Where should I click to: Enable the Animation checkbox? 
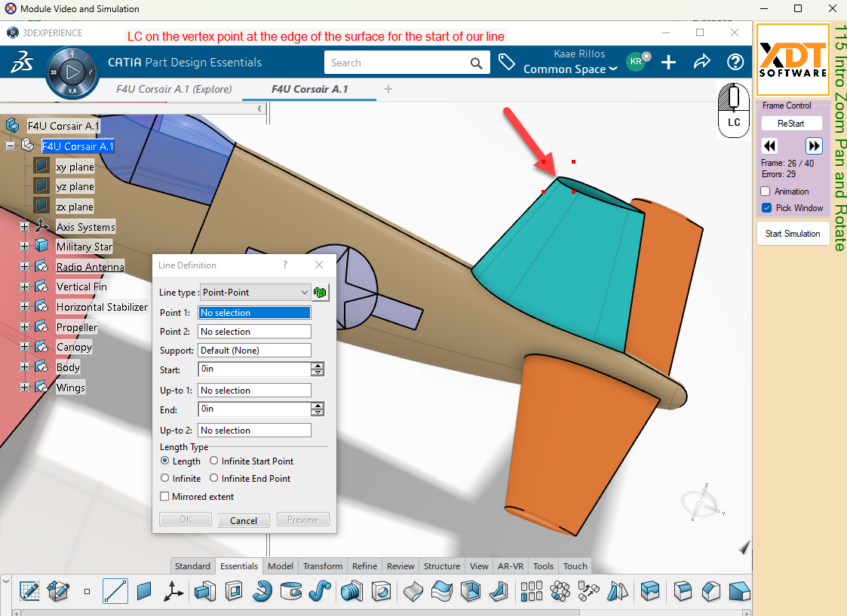(x=766, y=191)
